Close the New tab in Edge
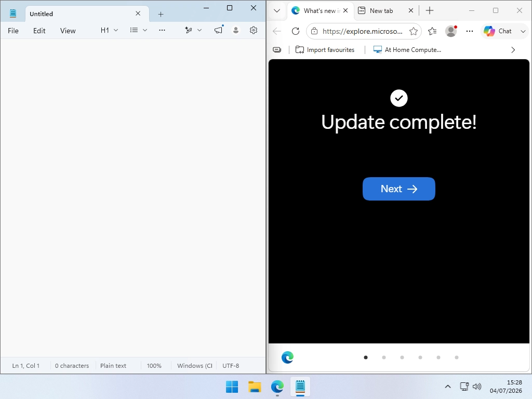Viewport: 532px width, 399px height. tap(411, 10)
